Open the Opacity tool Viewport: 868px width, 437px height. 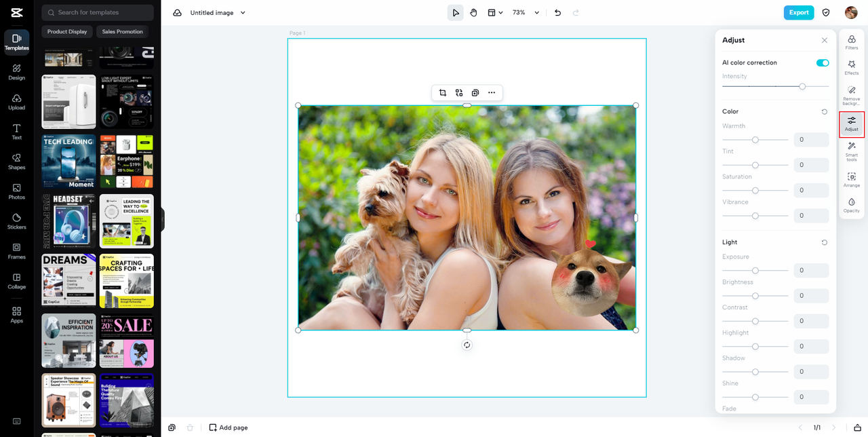click(852, 206)
